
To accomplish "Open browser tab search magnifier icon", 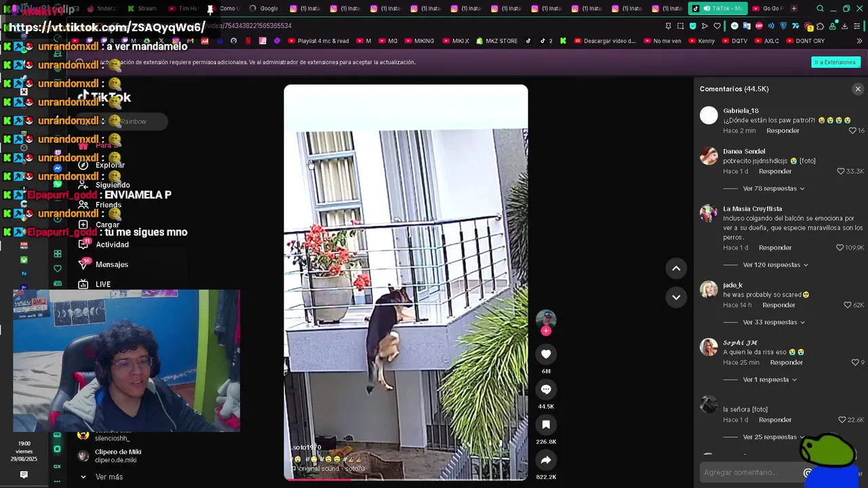I will tap(821, 9).
